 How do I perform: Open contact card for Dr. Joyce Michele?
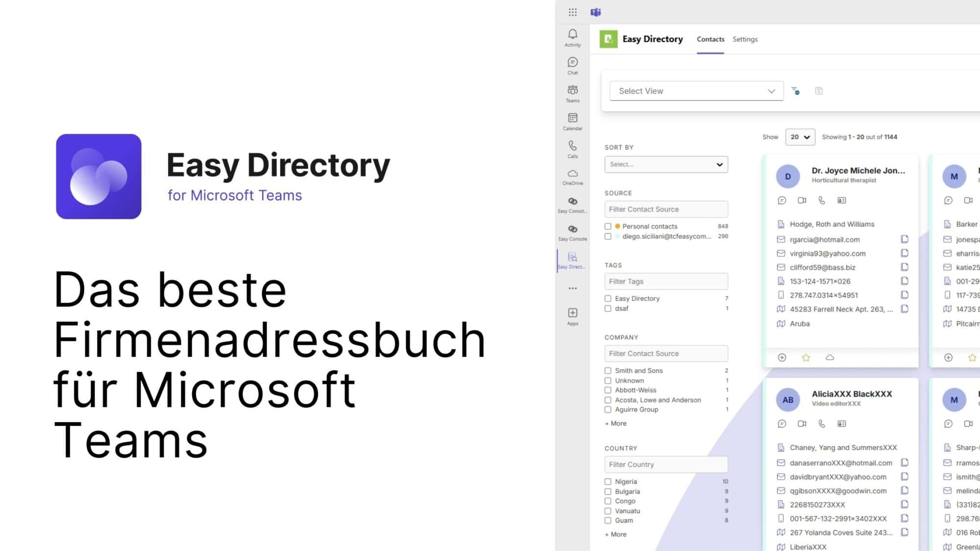(x=842, y=200)
